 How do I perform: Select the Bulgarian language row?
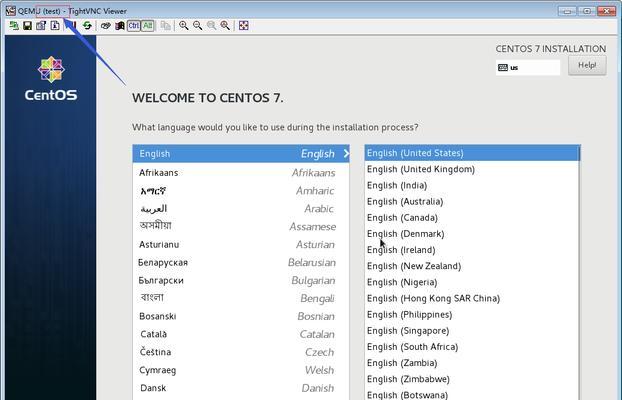(x=241, y=281)
